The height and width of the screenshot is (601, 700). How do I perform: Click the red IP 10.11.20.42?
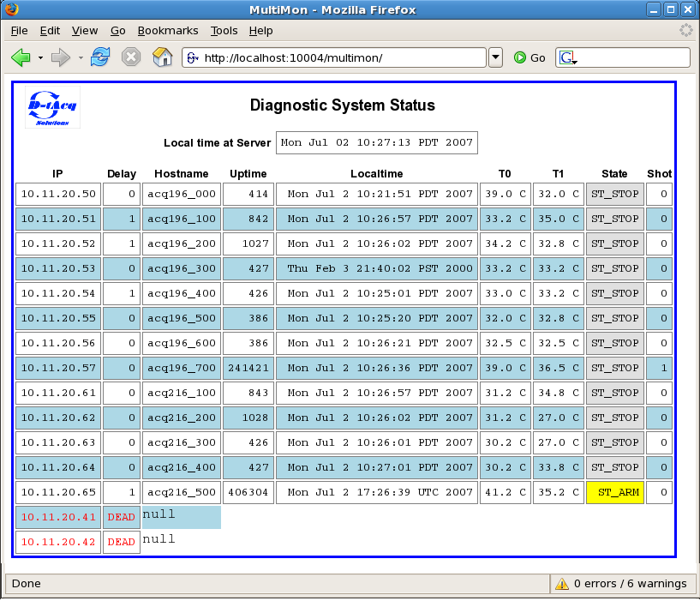coord(58,542)
